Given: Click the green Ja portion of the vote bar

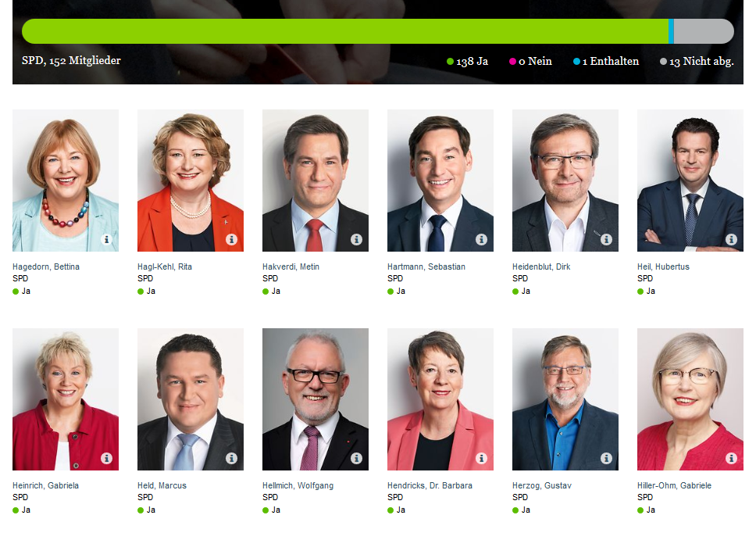Looking at the screenshot, I should tap(345, 31).
